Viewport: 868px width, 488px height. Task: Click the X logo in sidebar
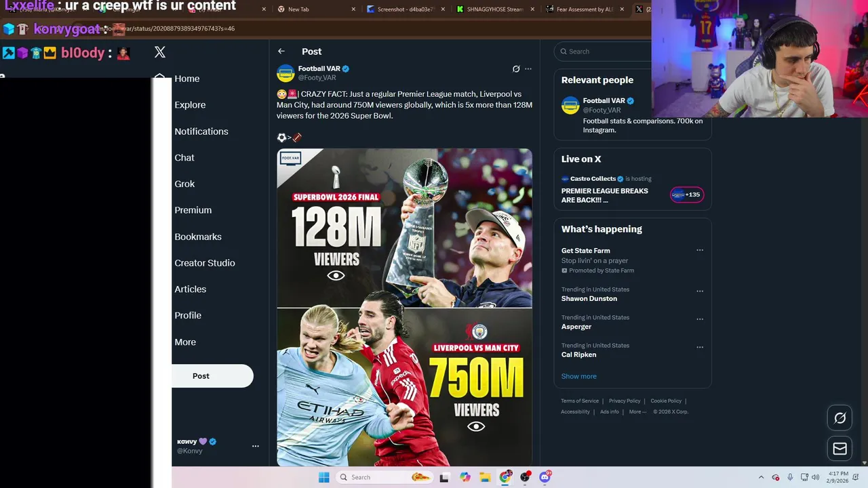[x=160, y=52]
